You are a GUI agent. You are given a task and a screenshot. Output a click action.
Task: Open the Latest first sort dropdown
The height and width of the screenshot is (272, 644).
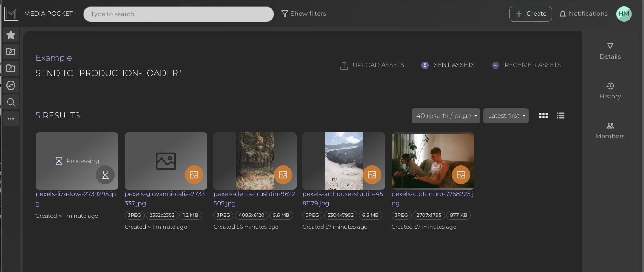506,116
